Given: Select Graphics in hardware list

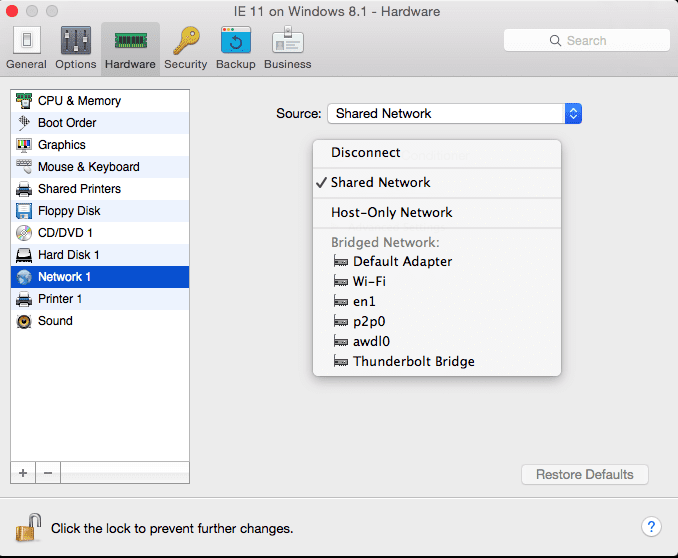Looking at the screenshot, I should 100,145.
